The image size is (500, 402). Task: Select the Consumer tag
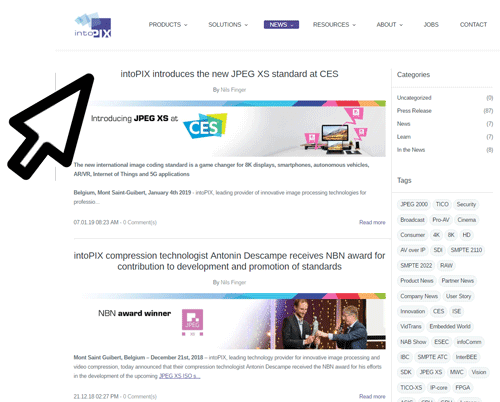(x=412, y=235)
